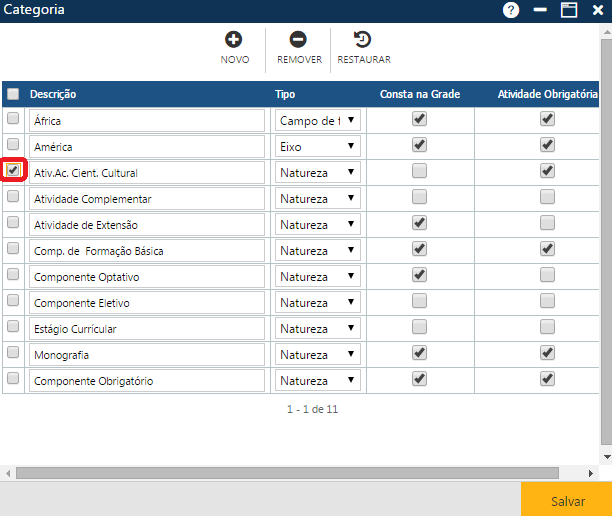The width and height of the screenshot is (612, 516).
Task: Sort by the Descrição column header
Action: click(53, 94)
